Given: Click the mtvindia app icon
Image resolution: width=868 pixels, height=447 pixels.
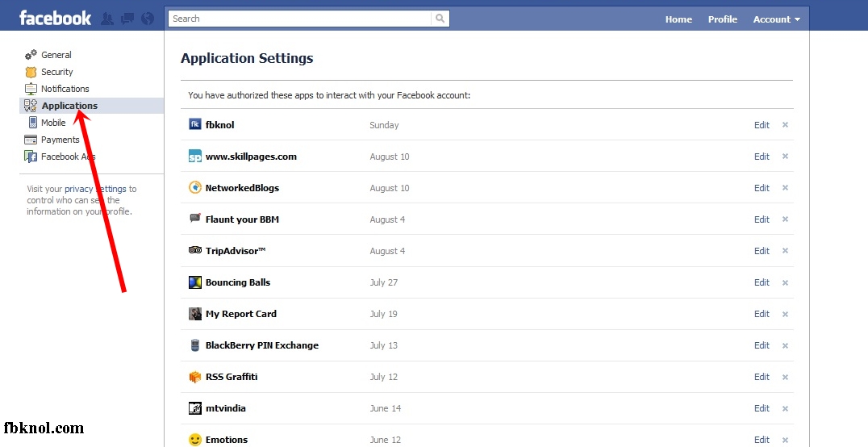Looking at the screenshot, I should pyautogui.click(x=195, y=408).
